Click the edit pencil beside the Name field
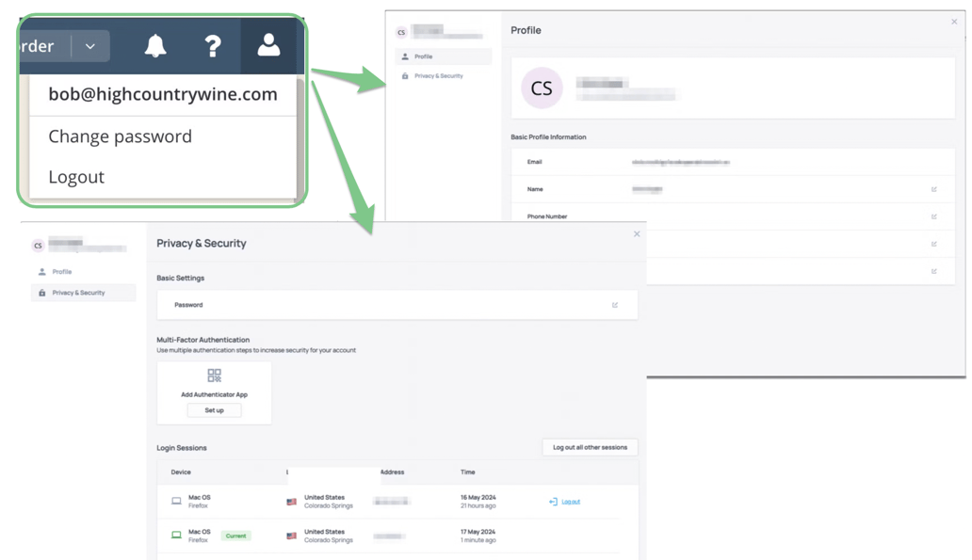Image resolution: width=972 pixels, height=560 pixels. click(934, 189)
